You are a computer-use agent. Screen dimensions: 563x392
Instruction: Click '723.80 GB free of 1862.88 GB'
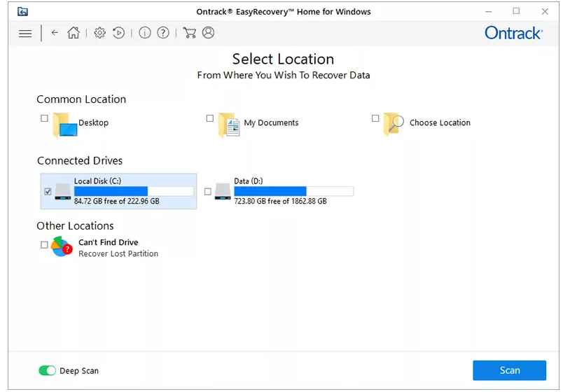280,201
